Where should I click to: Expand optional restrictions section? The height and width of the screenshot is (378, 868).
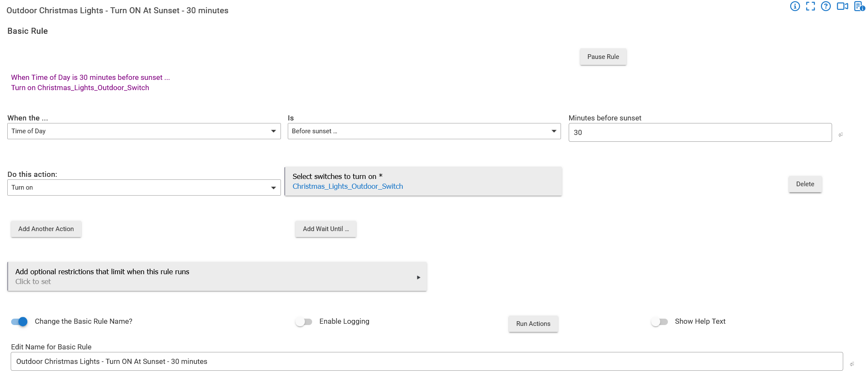pos(217,277)
